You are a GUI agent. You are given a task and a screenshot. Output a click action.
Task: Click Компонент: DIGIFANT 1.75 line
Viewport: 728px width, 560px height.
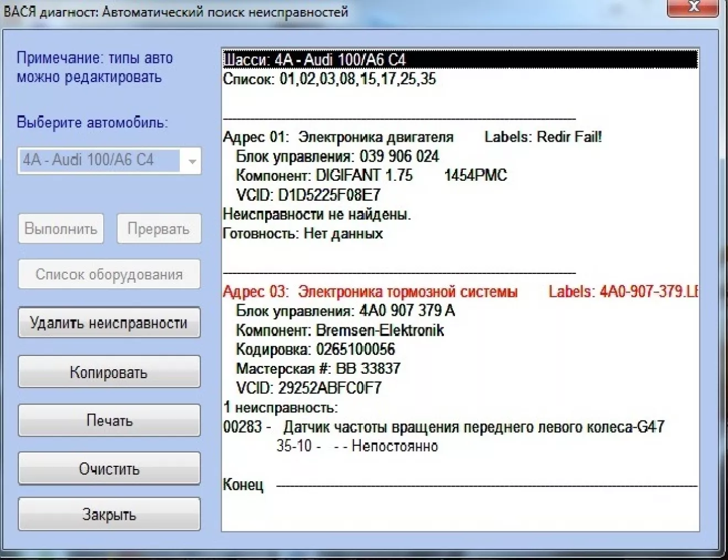coord(371,175)
